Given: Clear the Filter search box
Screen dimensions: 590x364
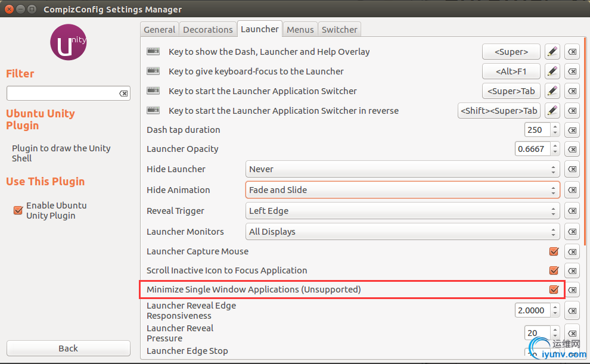Looking at the screenshot, I should [x=123, y=94].
